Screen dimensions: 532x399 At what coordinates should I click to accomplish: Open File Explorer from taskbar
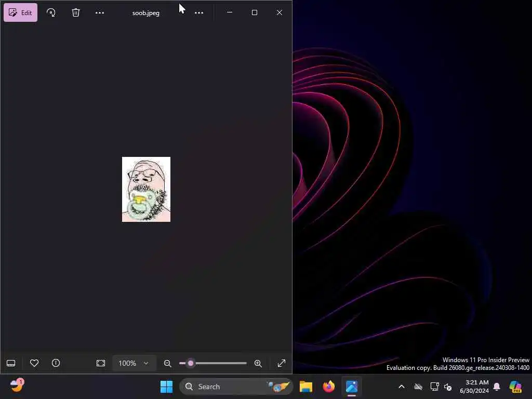305,387
